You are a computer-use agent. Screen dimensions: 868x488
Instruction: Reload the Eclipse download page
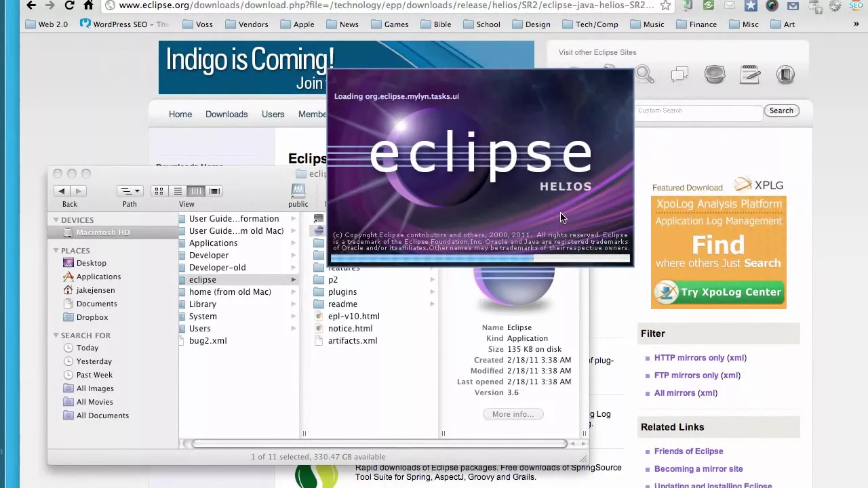tap(69, 5)
